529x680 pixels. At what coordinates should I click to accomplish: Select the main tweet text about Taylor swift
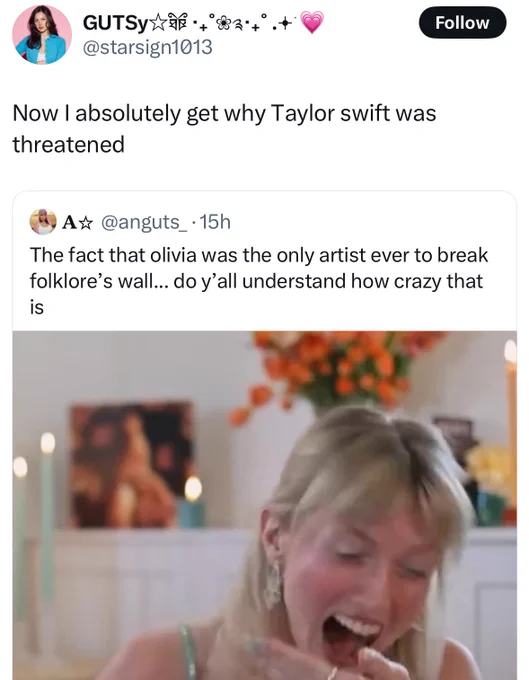click(x=224, y=128)
